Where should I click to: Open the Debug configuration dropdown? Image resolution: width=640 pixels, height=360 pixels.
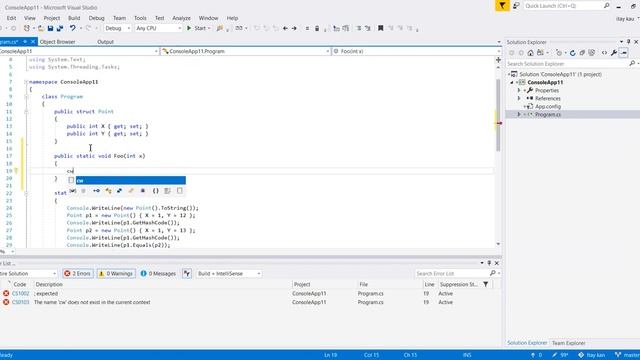(118, 28)
